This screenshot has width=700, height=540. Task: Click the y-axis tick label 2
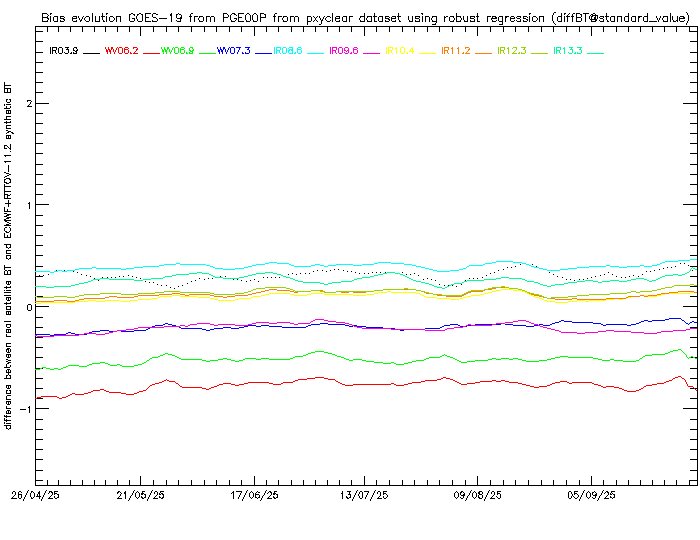[31, 104]
